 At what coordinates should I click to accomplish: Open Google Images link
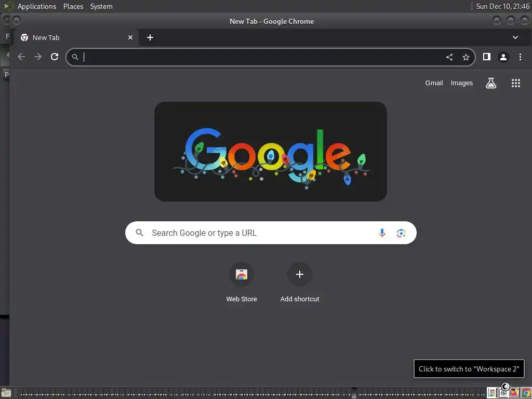[461, 83]
